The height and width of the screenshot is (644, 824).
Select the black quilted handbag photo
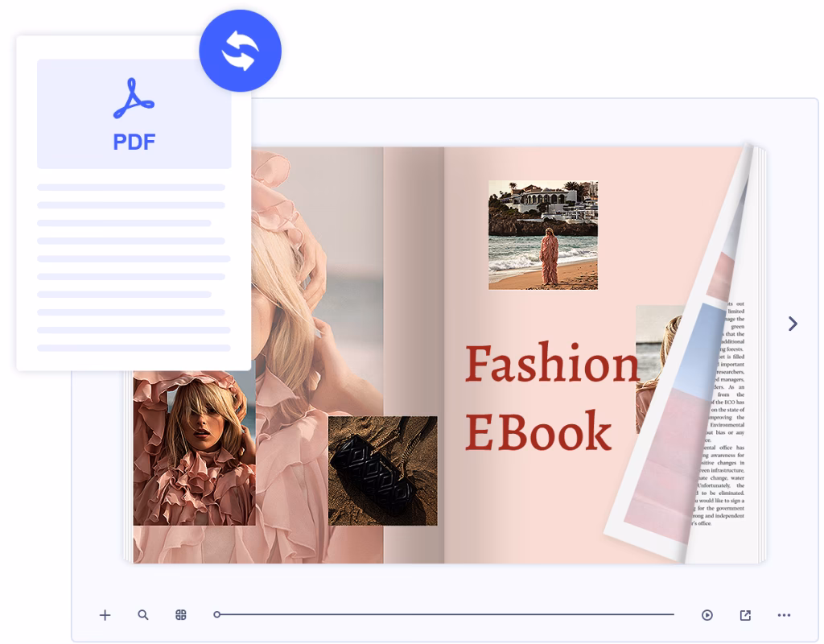pyautogui.click(x=382, y=471)
